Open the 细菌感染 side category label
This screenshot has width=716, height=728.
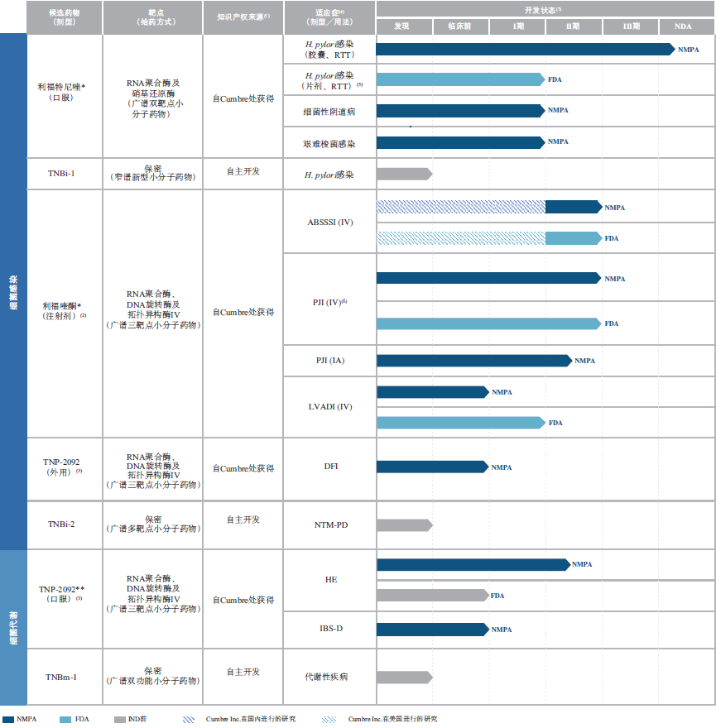point(13,291)
